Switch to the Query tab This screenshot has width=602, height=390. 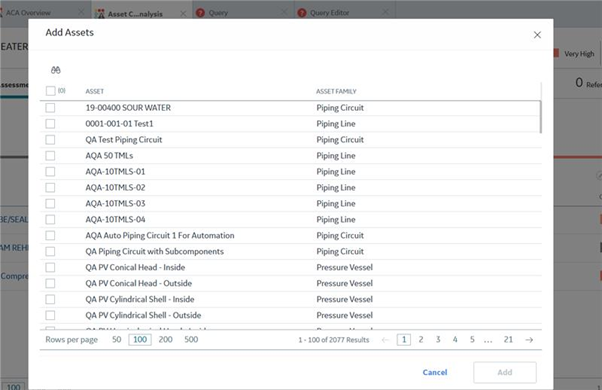(x=218, y=13)
